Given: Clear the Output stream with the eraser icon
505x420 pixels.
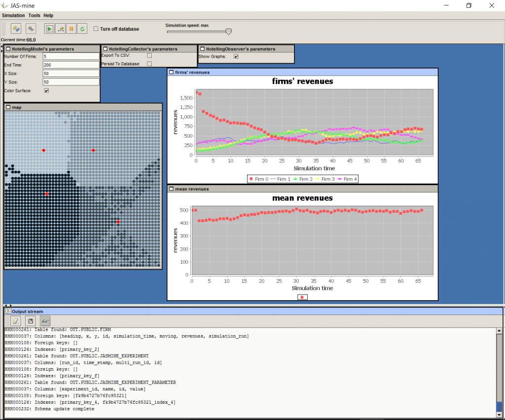Looking at the screenshot, I should click(16, 321).
